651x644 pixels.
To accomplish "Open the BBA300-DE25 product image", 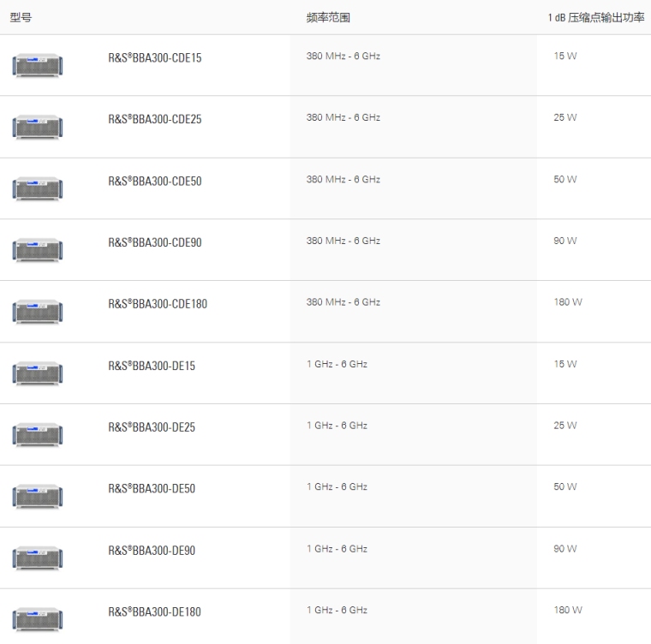I will [38, 435].
